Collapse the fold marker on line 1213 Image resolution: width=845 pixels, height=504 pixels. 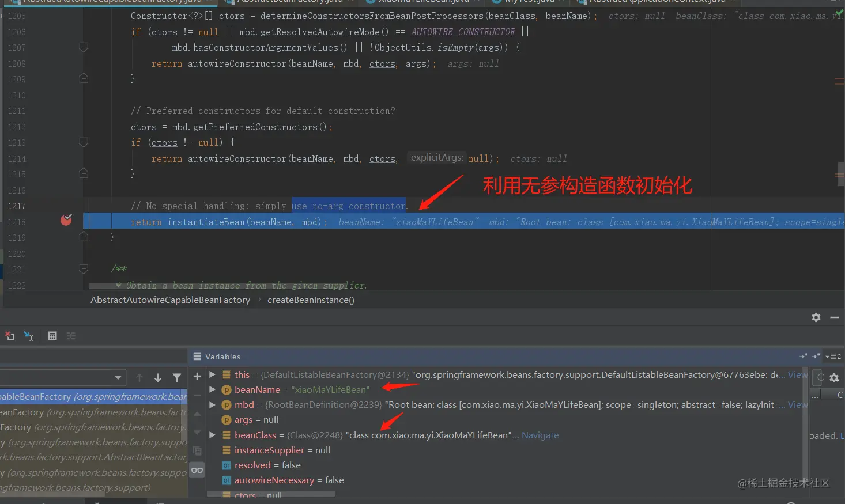84,142
